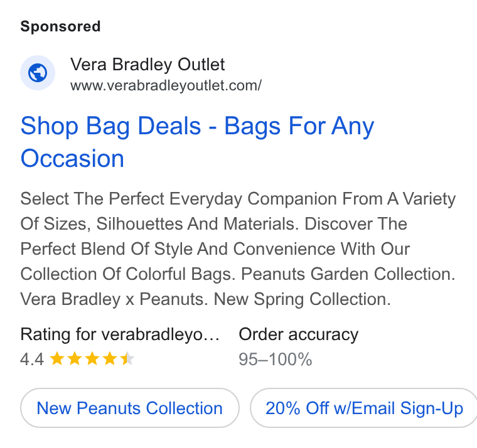Click the Vera Bradley x Peanuts phrase
The width and height of the screenshot is (477, 448).
pyautogui.click(x=114, y=299)
